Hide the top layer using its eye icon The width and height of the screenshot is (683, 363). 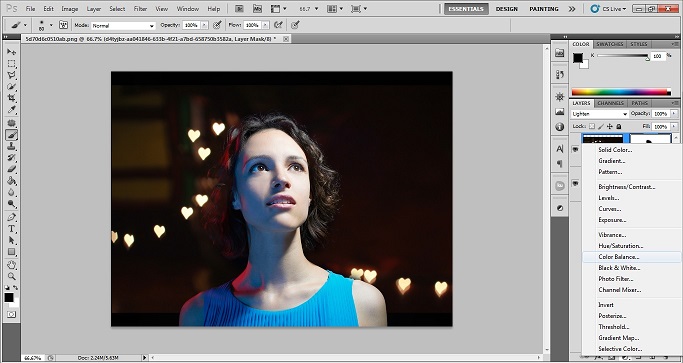[575, 149]
